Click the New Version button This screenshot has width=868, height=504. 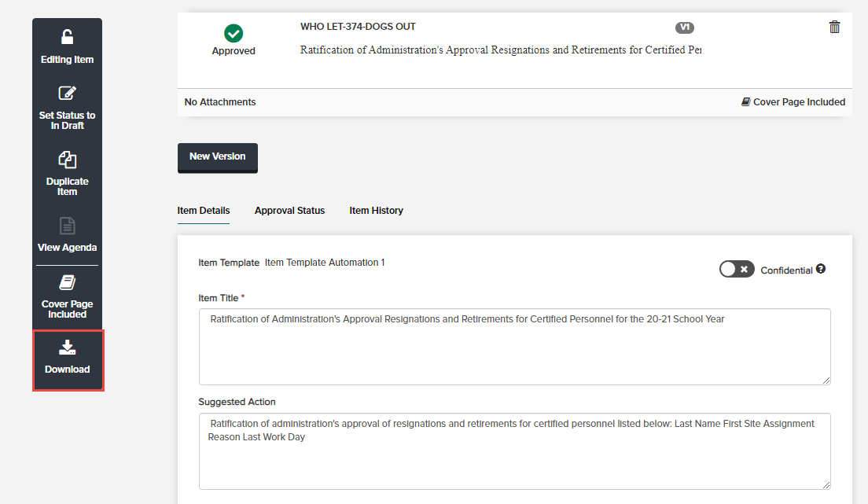(218, 156)
